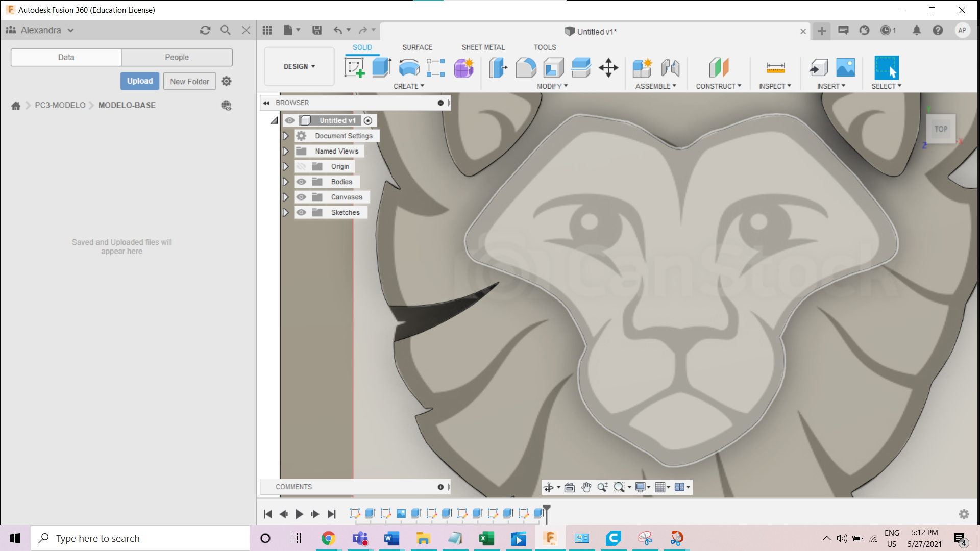Toggle visibility of the Bodies folder

click(301, 182)
